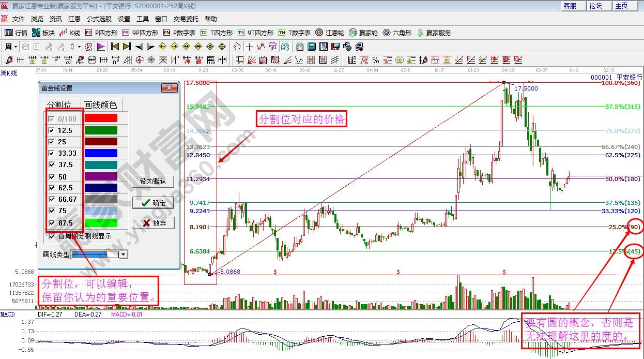Open the 江恩轮 Gann wheel tool
The image size is (644, 359).
330,33
